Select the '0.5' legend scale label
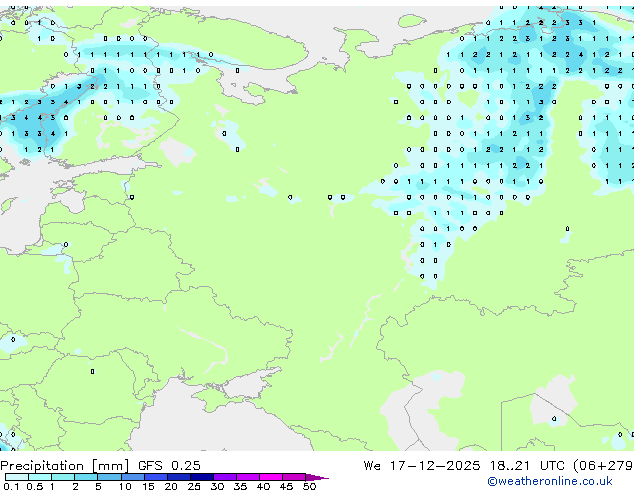 coord(34,486)
